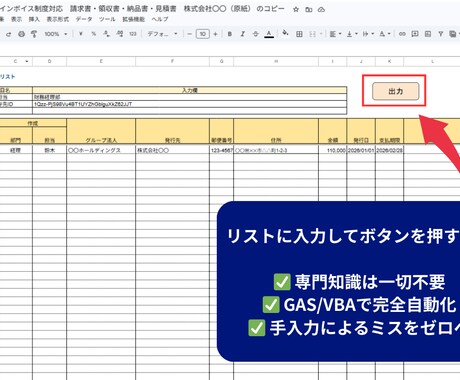This screenshot has width=460, height=380.
Task: Click the グループ法人 header cell
Action: pyautogui.click(x=101, y=131)
